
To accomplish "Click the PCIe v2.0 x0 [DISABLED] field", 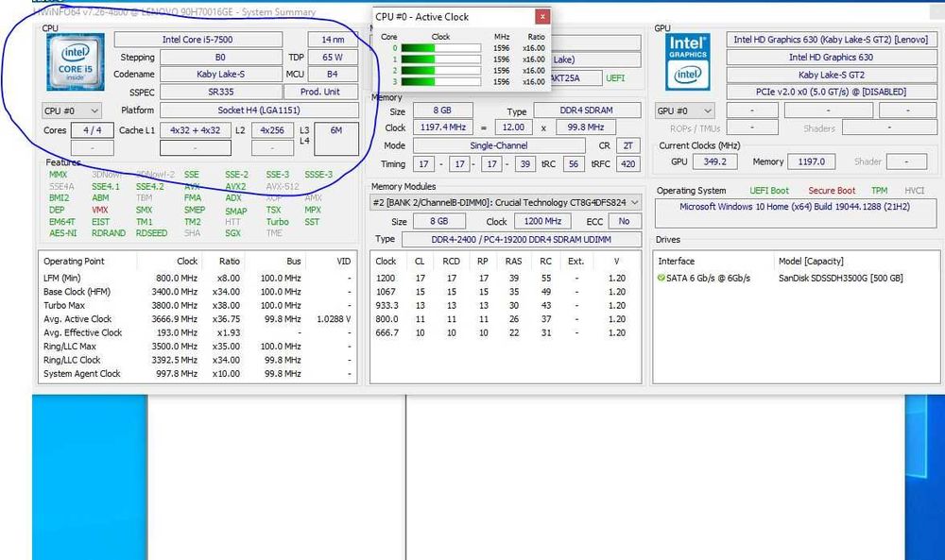I will [831, 93].
